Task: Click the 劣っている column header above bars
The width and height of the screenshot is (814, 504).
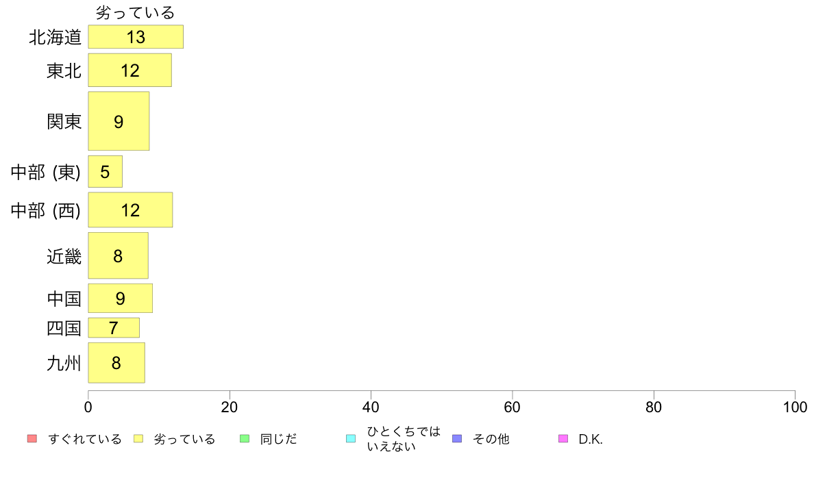Action: pyautogui.click(x=136, y=12)
